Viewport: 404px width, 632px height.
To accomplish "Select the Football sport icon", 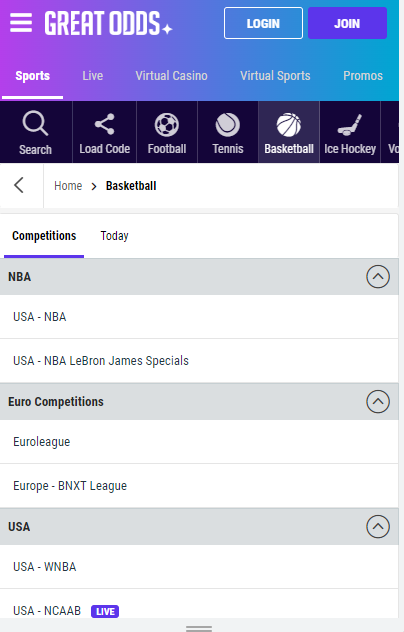I will 167,125.
